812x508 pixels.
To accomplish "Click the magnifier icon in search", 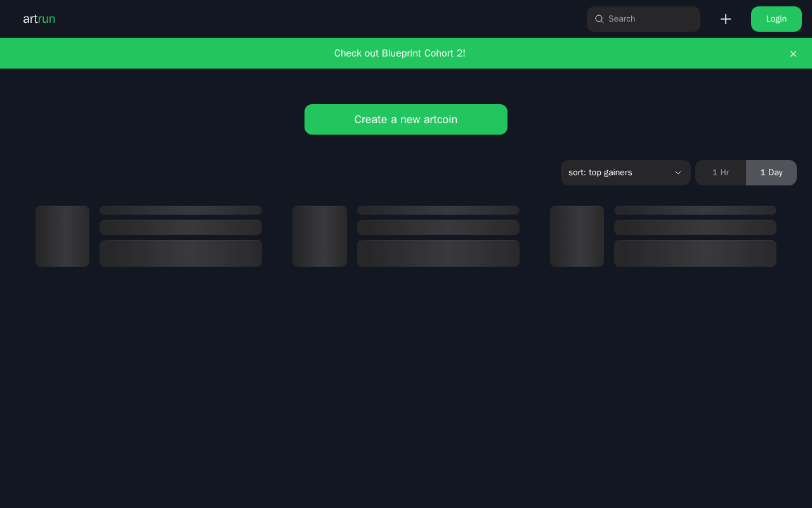I will pyautogui.click(x=599, y=19).
